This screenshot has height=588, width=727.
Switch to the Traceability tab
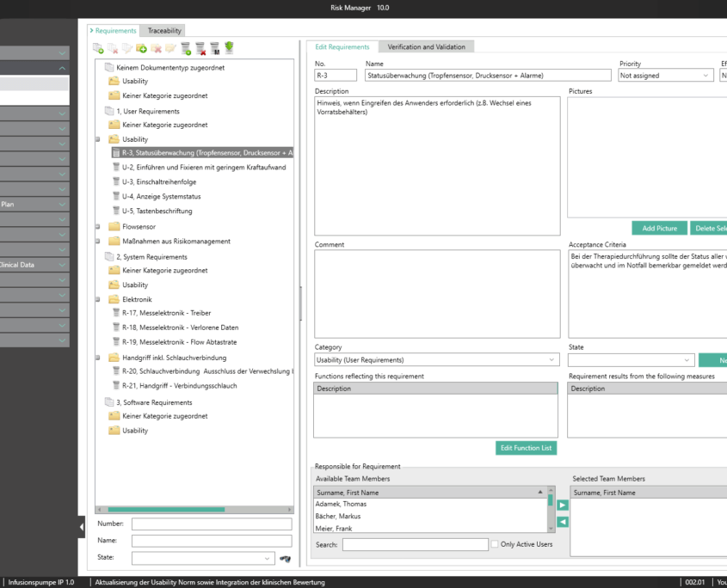point(164,31)
